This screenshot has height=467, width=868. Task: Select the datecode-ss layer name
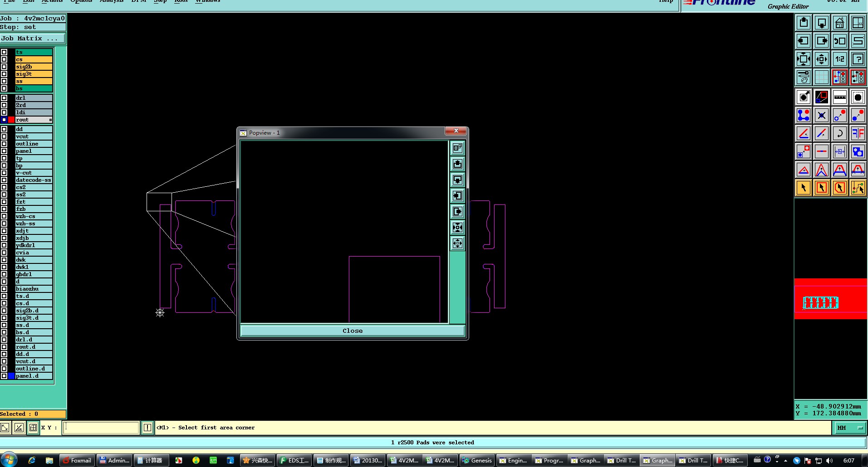click(34, 180)
